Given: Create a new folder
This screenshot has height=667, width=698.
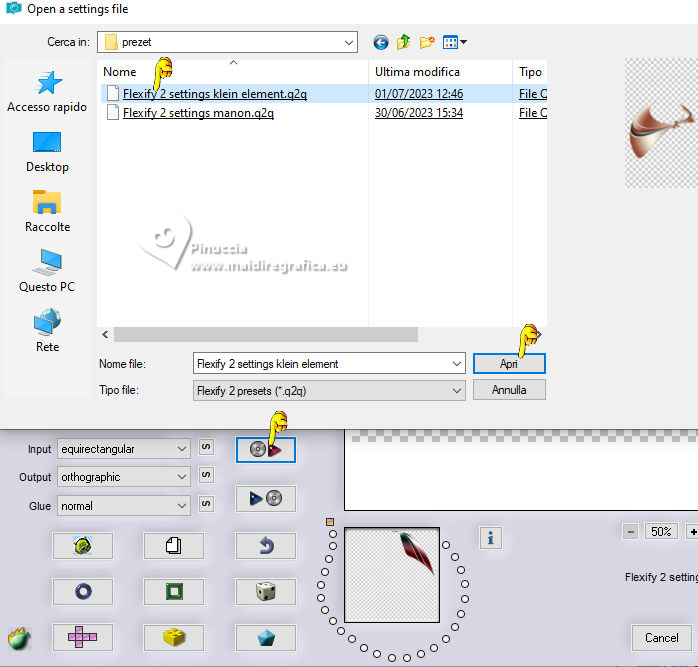Looking at the screenshot, I should point(426,43).
